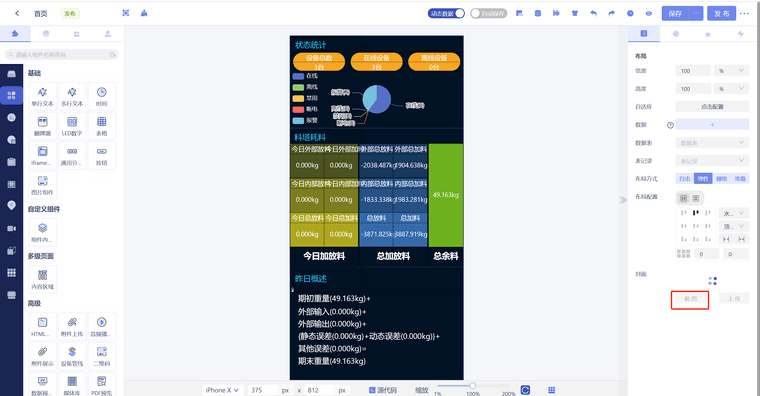
Task: Open the width unit % dropdown
Action: coord(731,71)
